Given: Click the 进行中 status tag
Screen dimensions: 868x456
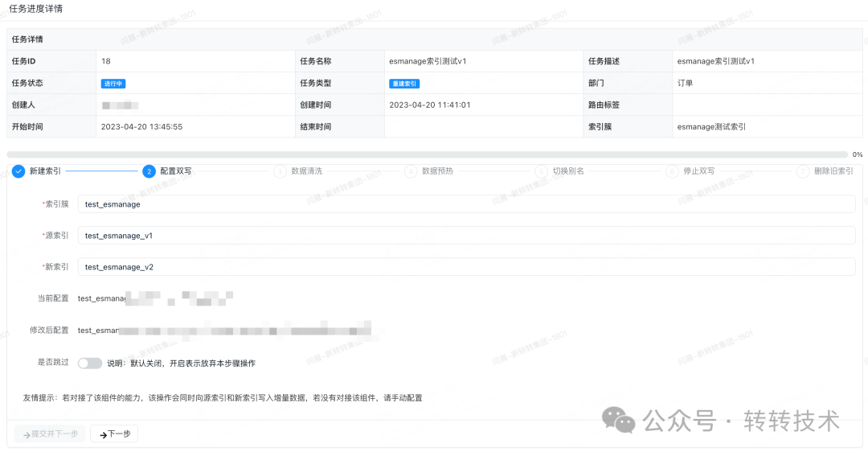Looking at the screenshot, I should (113, 84).
